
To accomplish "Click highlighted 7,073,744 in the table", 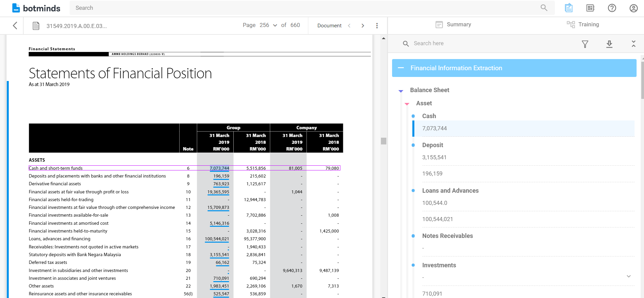I will 220,168.
